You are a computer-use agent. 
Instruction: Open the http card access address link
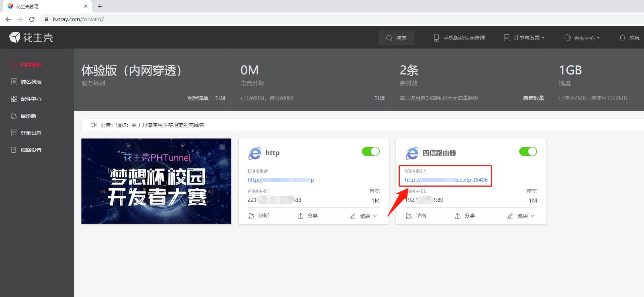click(x=281, y=180)
